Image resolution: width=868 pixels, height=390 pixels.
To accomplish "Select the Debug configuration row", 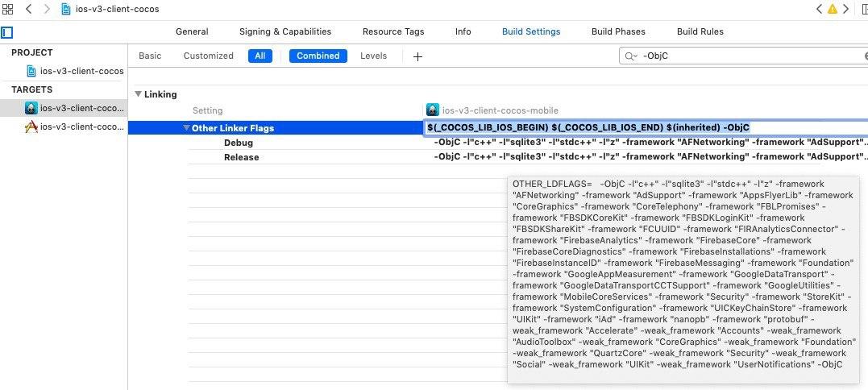I will coord(239,143).
